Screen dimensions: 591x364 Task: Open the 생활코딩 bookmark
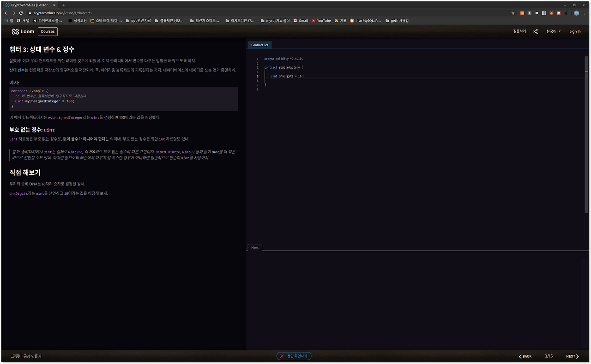pos(77,20)
